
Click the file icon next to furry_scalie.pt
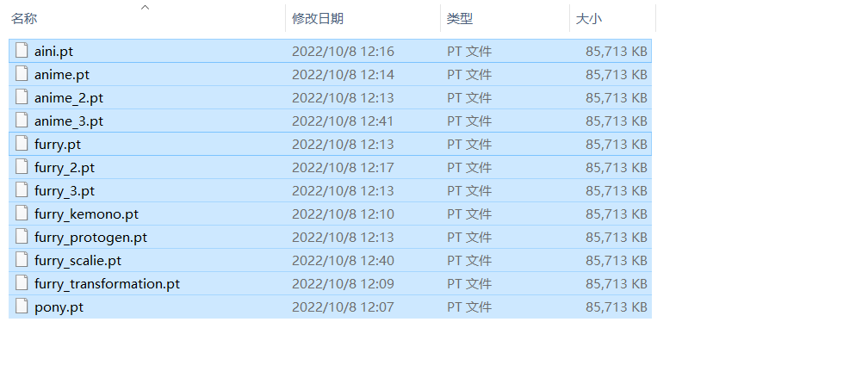(22, 259)
